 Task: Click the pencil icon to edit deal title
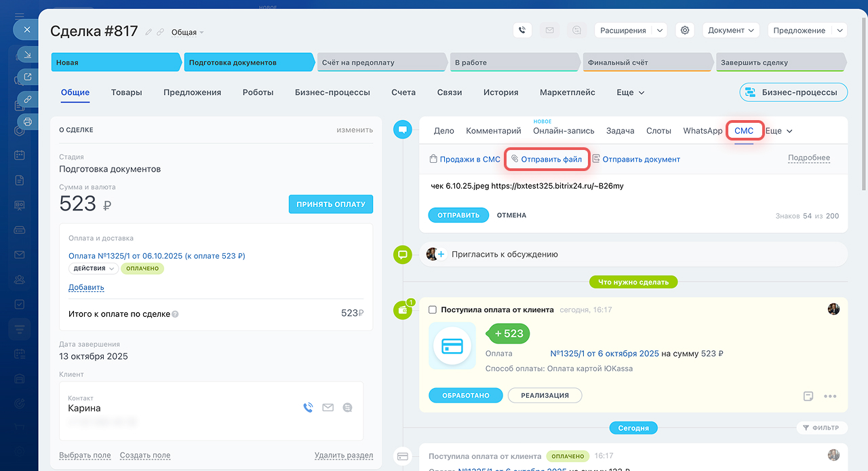(149, 32)
